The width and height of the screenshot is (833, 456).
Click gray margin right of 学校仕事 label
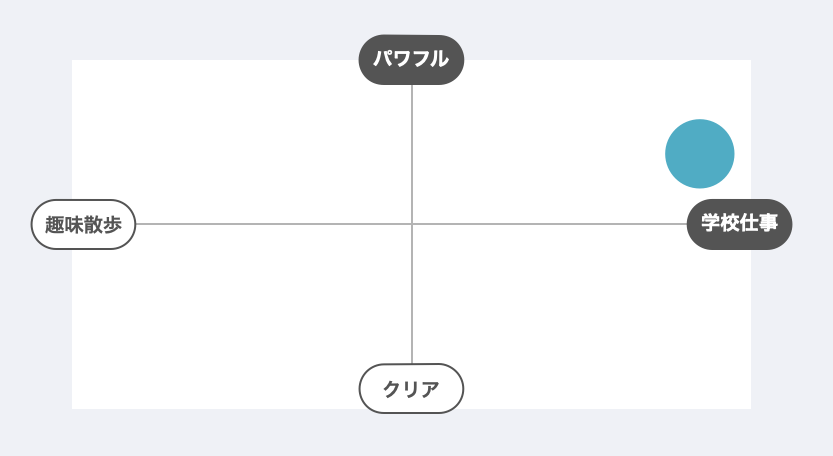click(813, 224)
